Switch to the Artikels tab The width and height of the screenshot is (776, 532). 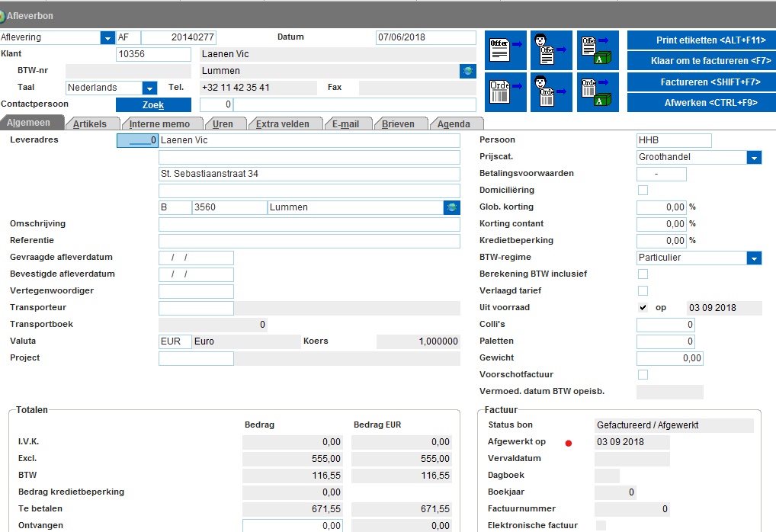pos(90,123)
